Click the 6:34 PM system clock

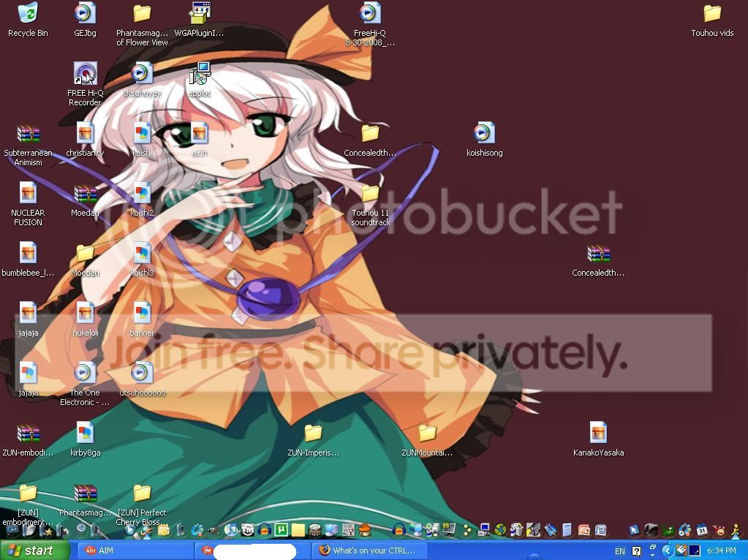pos(721,550)
